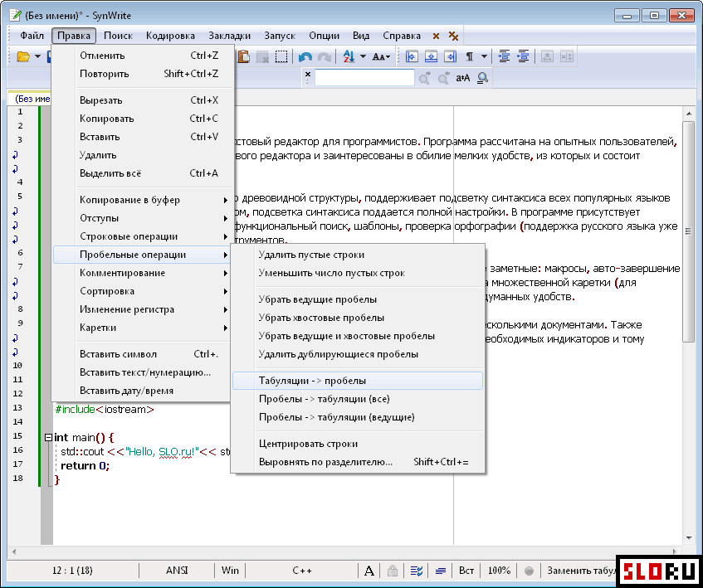
Task: Close the quick search bar with the x
Action: tap(308, 75)
